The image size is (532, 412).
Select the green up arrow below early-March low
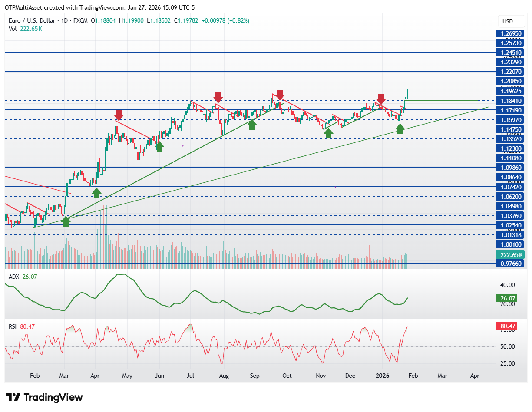pos(66,221)
